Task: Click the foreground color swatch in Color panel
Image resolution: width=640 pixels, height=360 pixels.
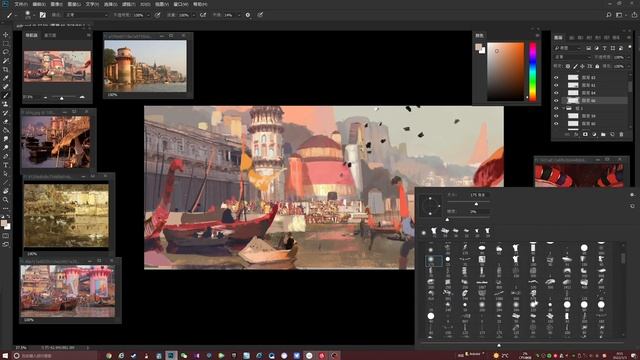Action: [478, 47]
